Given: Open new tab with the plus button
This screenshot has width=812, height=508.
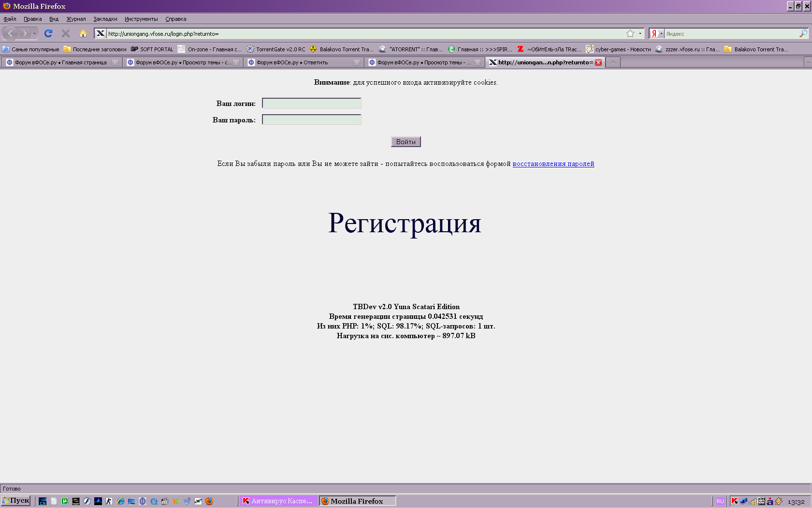Looking at the screenshot, I should [613, 62].
